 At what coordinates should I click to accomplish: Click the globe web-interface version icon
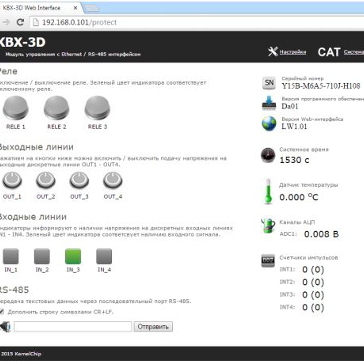pos(269,123)
